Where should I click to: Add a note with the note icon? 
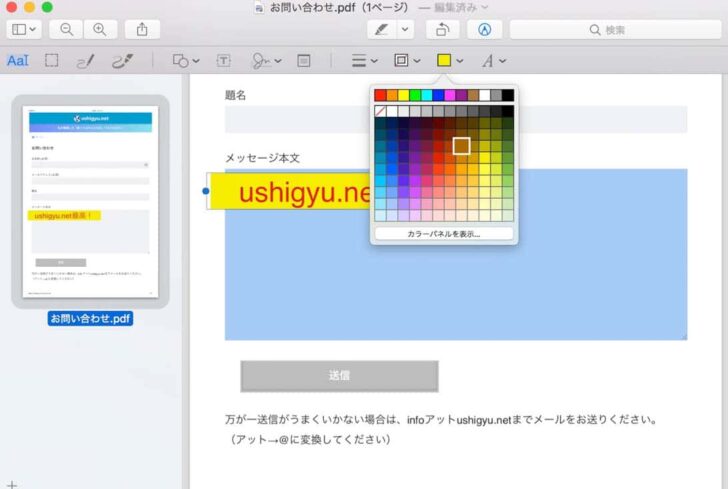[x=304, y=60]
